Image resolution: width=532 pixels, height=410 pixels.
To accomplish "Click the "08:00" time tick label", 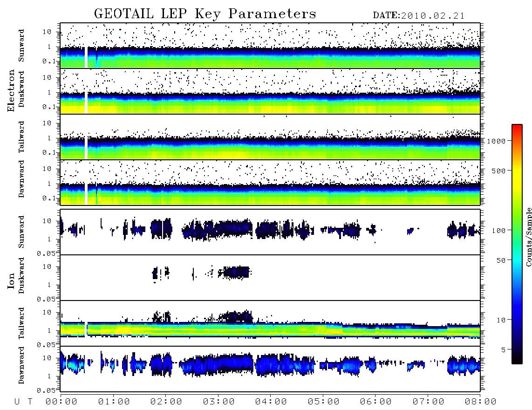I will (481, 402).
